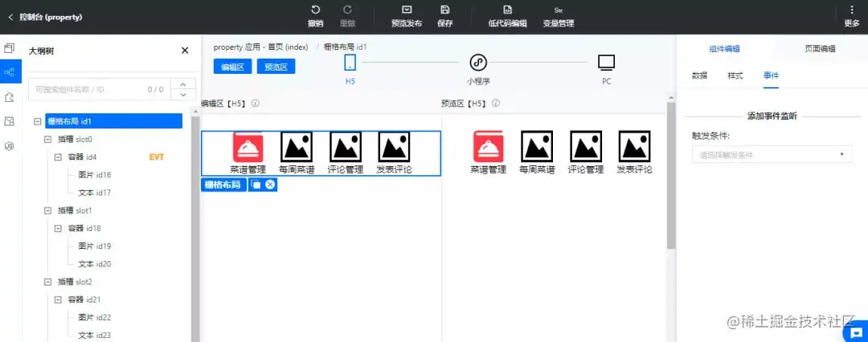868x342 pixels.
Task: Open the 数据 tab
Action: click(700, 75)
